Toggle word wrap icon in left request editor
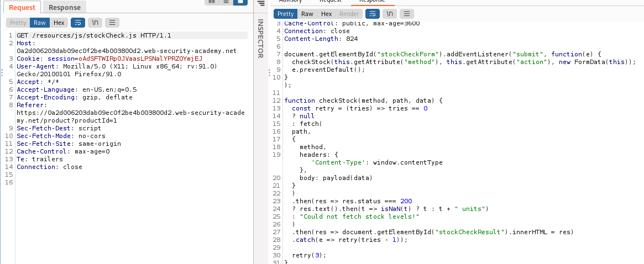 [x=78, y=23]
